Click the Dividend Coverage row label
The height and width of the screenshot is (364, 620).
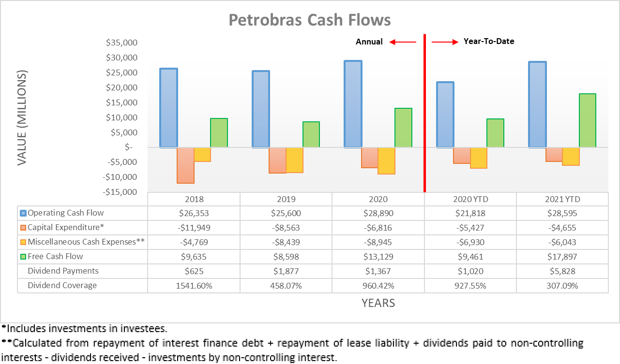[62, 285]
